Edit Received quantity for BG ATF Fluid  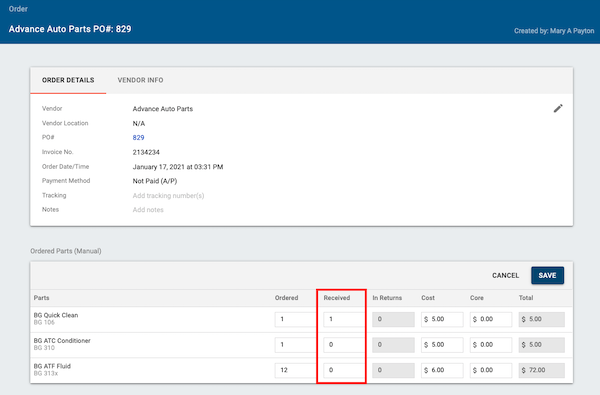tap(344, 370)
